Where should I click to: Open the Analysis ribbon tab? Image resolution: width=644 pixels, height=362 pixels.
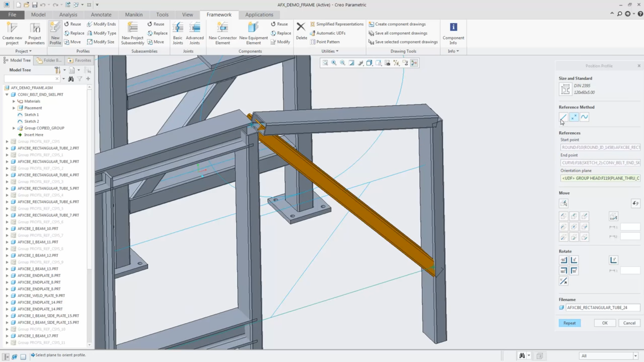(x=68, y=15)
